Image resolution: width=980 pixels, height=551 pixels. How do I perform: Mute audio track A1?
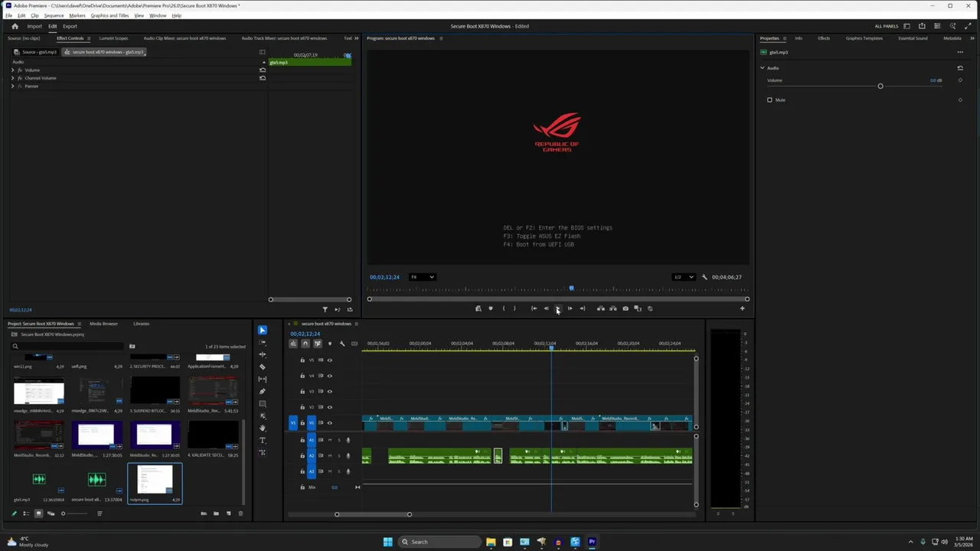coord(330,440)
